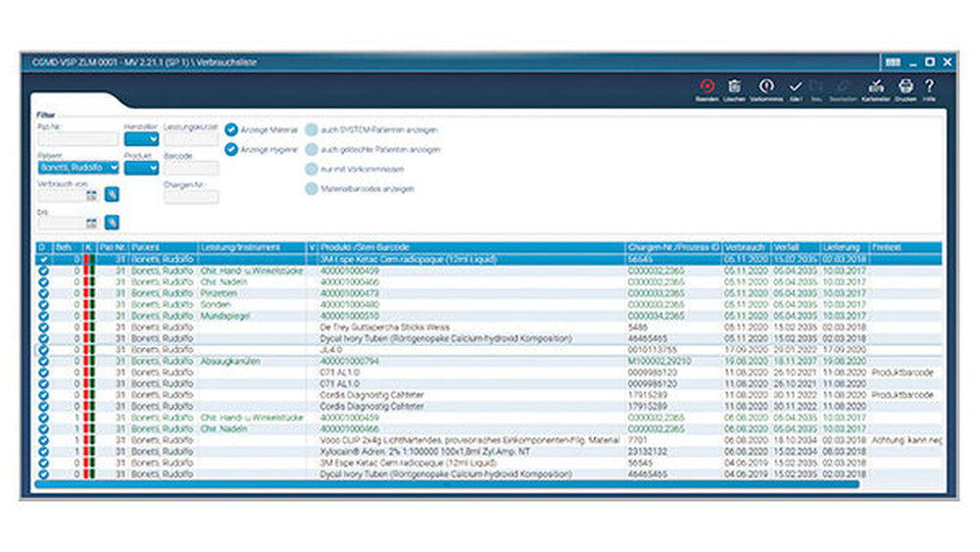Click the Alle checkmark toolbar icon
This screenshot has width=980, height=552.
tap(796, 87)
